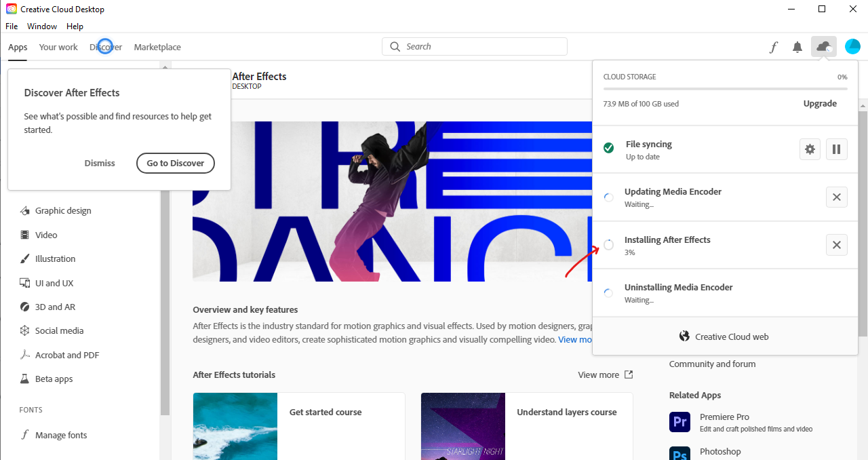
Task: Select the Beta apps label
Action: 54,379
